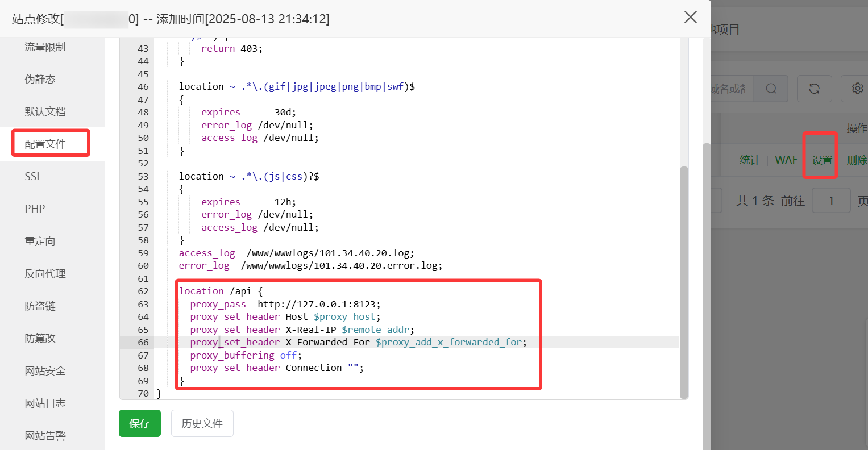Click the search magnifier icon
This screenshot has height=450, width=868.
pos(771,89)
